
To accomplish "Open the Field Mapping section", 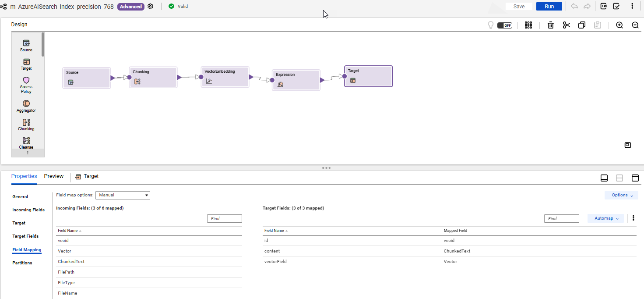I will (27, 250).
